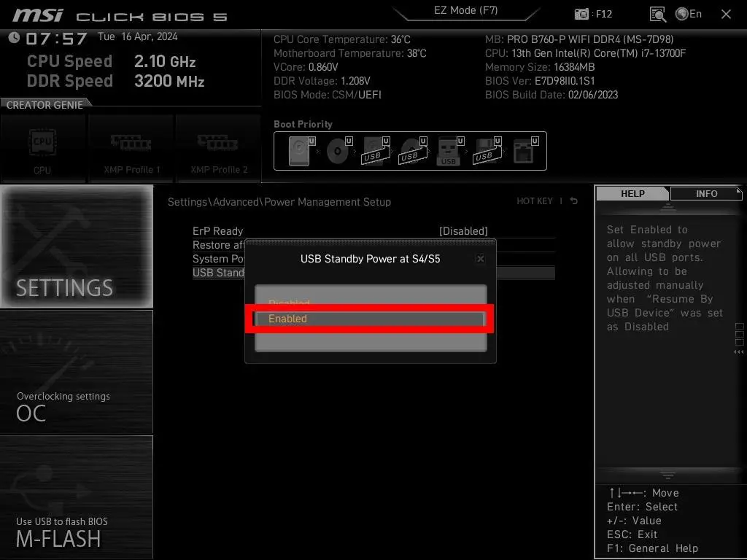Click the HOT KEY label
This screenshot has width=747, height=560.
tap(535, 201)
